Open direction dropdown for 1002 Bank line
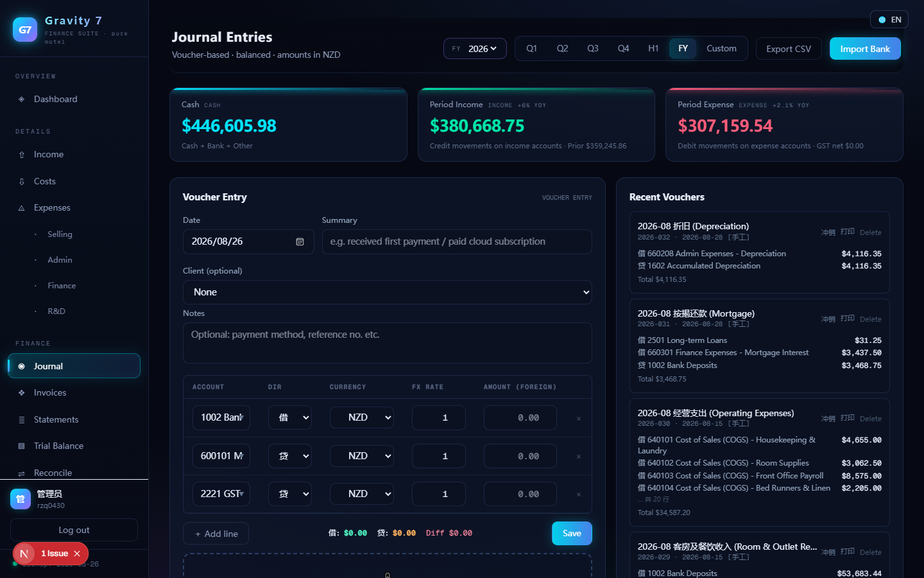This screenshot has height=578, width=924. [290, 417]
